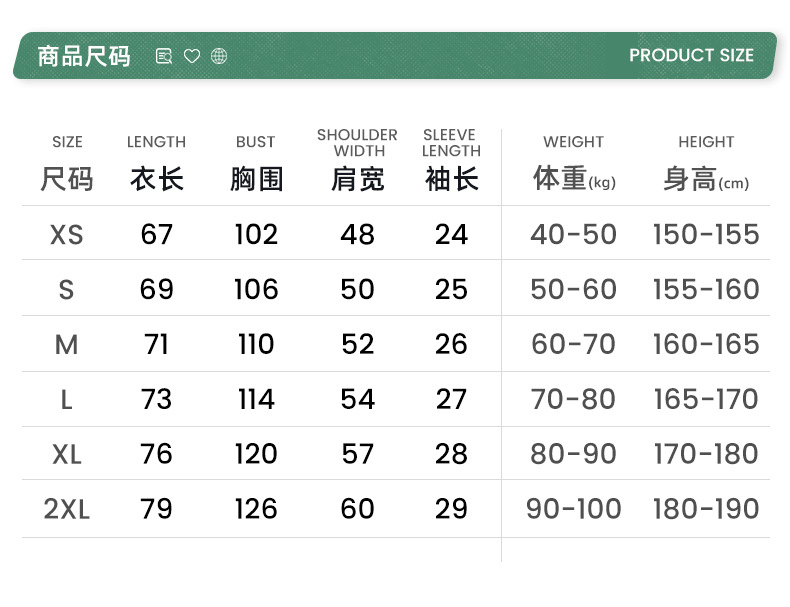The image size is (790, 607).
Task: Click the XS sleeve length value 24
Action: coord(451,234)
